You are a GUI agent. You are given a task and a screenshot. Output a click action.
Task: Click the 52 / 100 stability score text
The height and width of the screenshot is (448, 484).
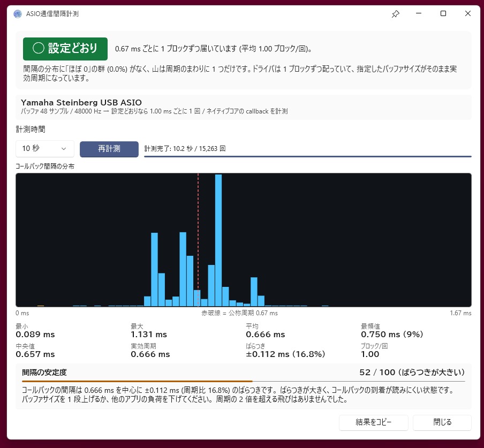pos(412,373)
